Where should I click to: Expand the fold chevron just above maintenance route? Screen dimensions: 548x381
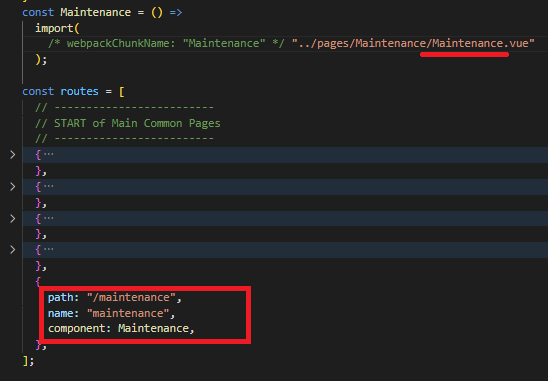point(13,250)
